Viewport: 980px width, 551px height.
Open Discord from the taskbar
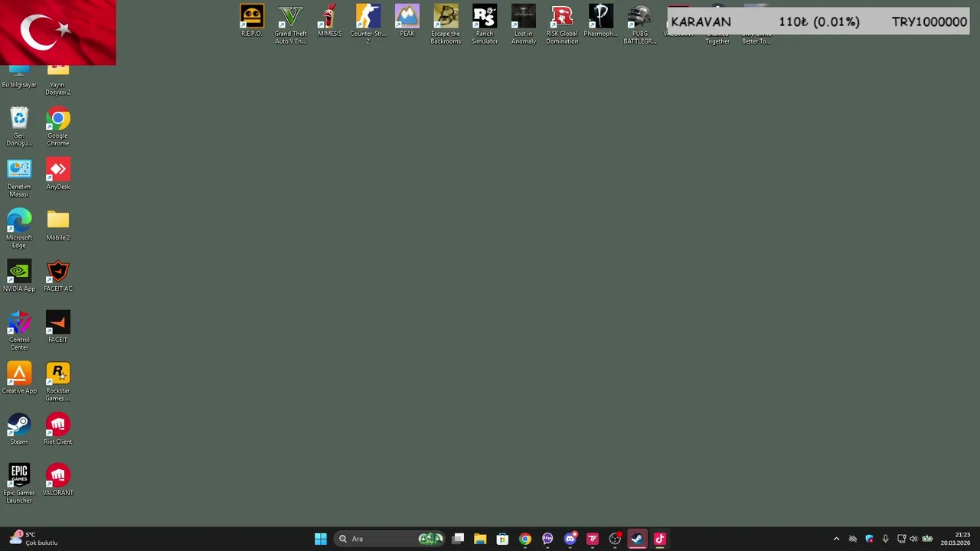coord(570,539)
